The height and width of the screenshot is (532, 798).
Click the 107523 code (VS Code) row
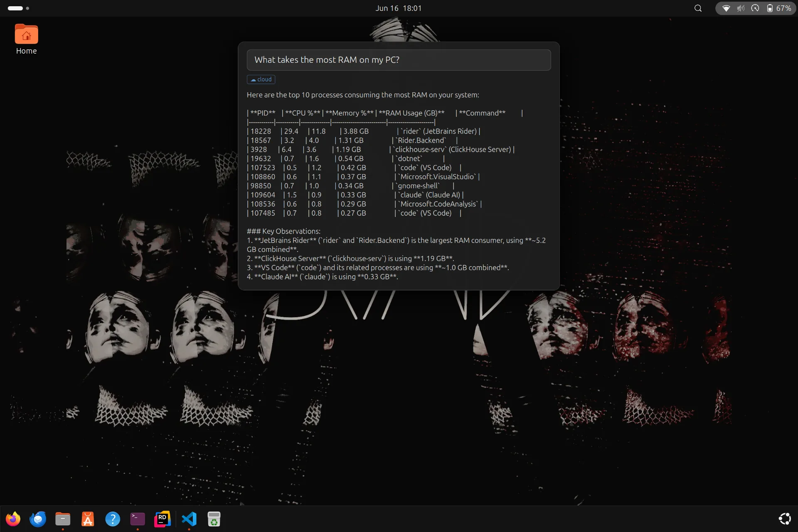click(x=355, y=168)
